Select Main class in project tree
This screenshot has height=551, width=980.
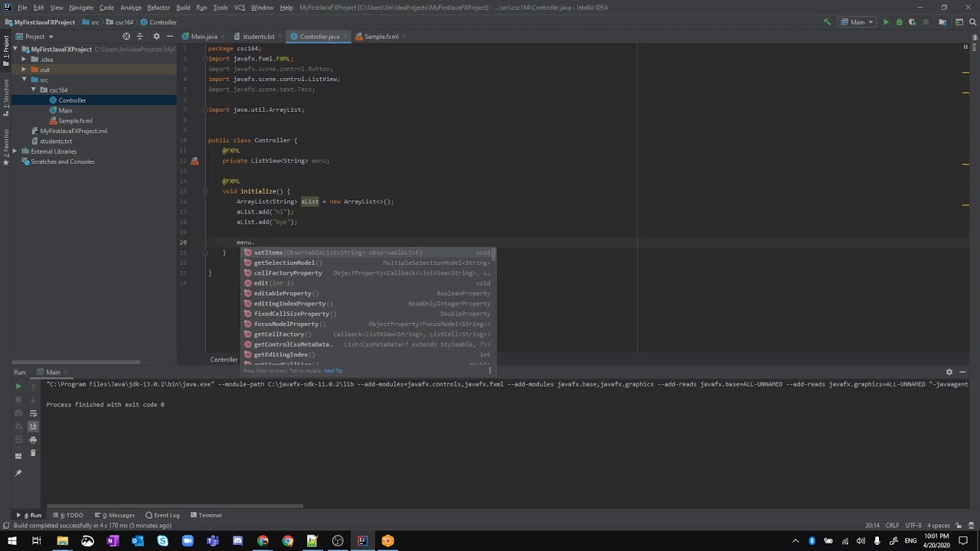(x=65, y=110)
